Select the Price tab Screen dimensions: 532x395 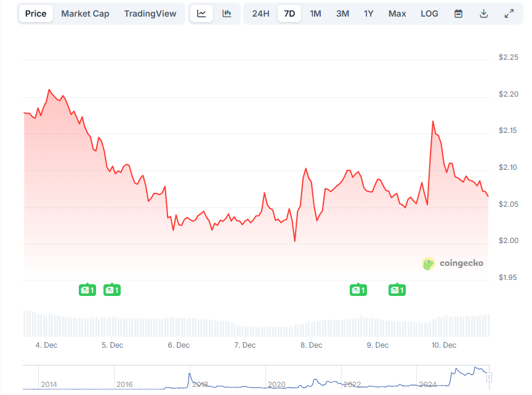coord(35,13)
